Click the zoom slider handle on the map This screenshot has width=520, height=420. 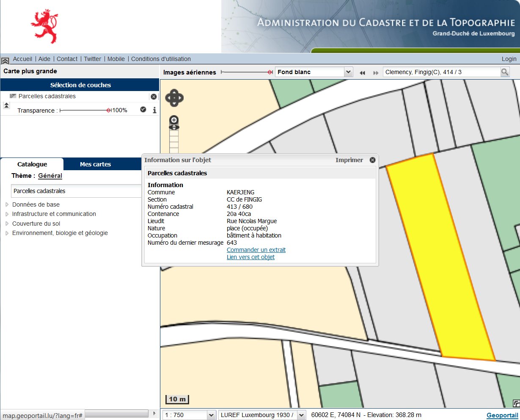pyautogui.click(x=174, y=127)
